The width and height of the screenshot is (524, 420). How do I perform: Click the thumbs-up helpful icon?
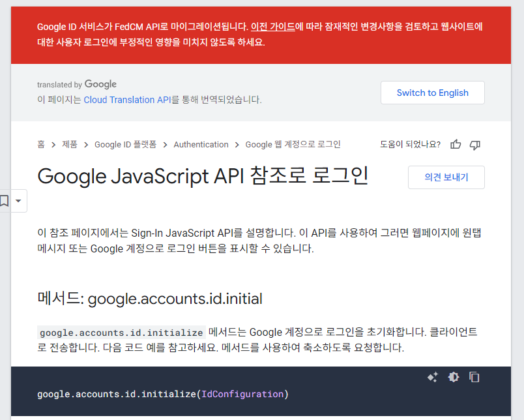pos(456,145)
